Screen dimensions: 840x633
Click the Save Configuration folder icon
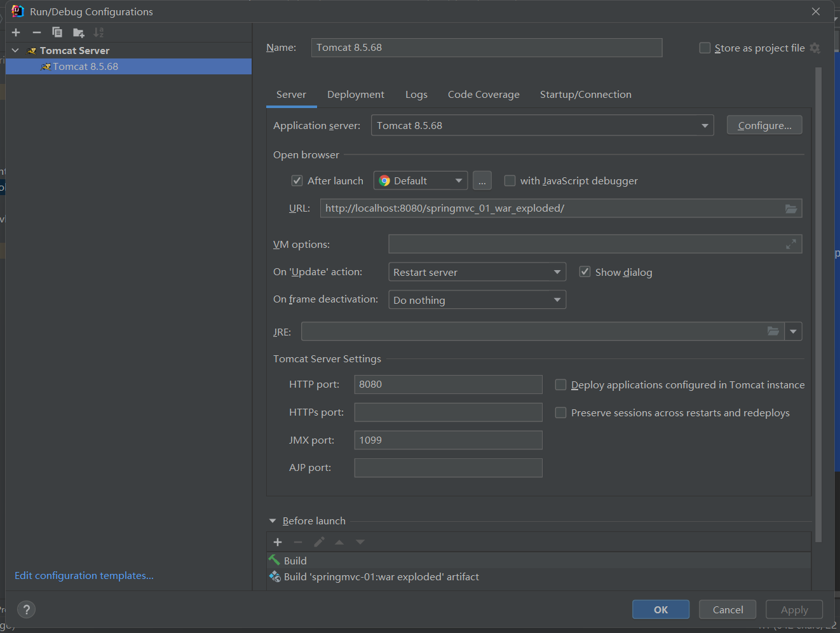[78, 32]
